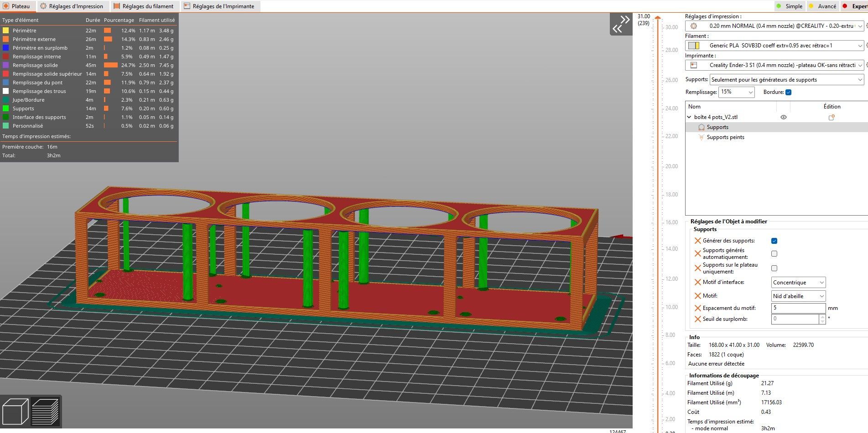The height and width of the screenshot is (433, 868).
Task: Open the 'Réglages du filament' tab
Action: [144, 6]
